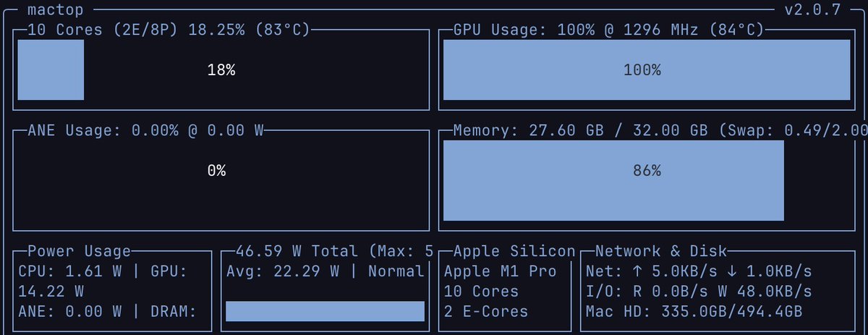Click the 86% memory usage bar
The width and height of the screenshot is (868, 335).
pyautogui.click(x=613, y=180)
